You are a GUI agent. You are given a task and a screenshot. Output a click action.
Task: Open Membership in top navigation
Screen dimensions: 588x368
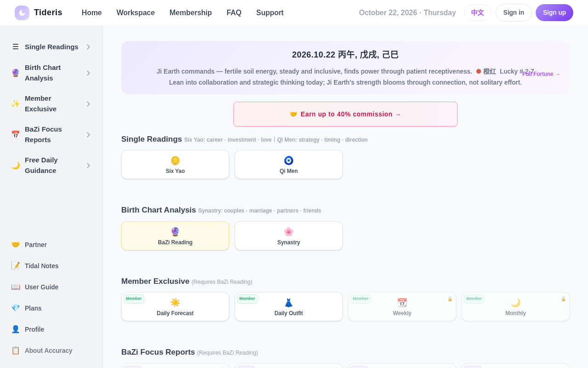191,13
